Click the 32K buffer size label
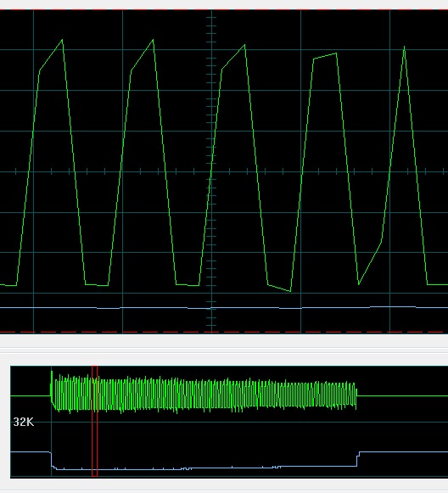Image resolution: width=448 pixels, height=493 pixels. (x=23, y=422)
